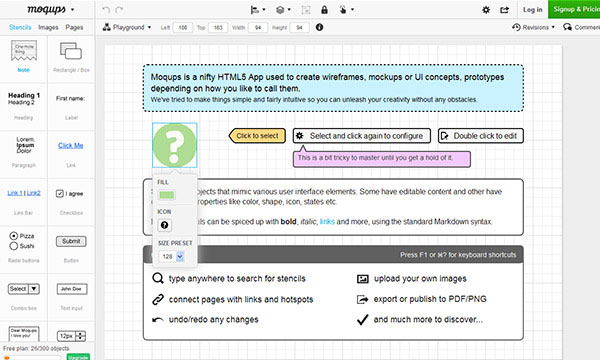Click the Log in button

point(532,10)
